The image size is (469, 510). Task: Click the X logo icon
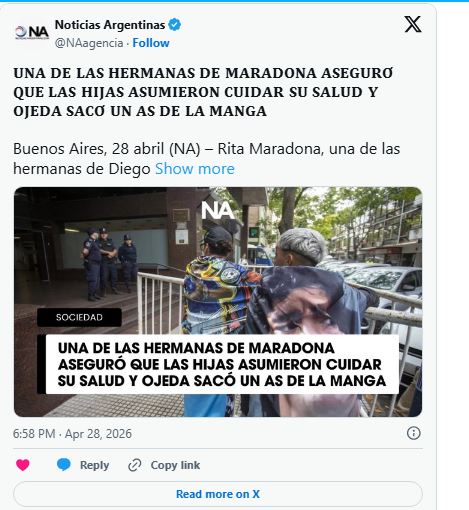(x=413, y=24)
